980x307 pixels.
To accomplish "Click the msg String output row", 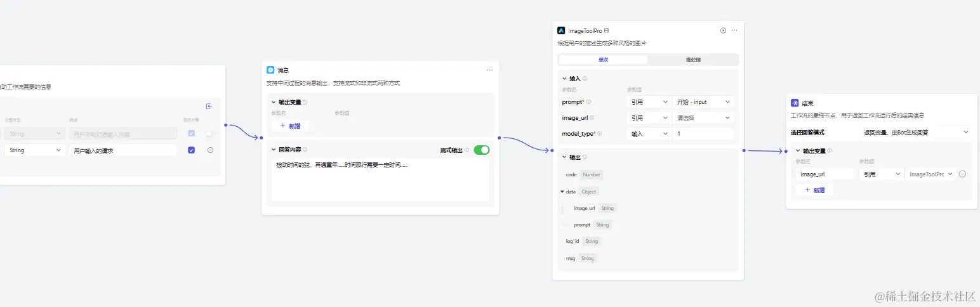I will [x=581, y=258].
